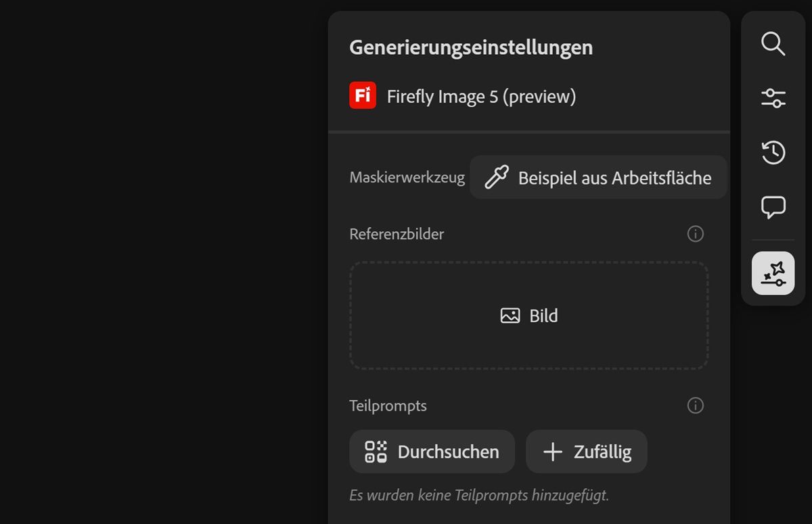This screenshot has width=812, height=524.
Task: Click the Durchsuchen button text
Action: (448, 452)
